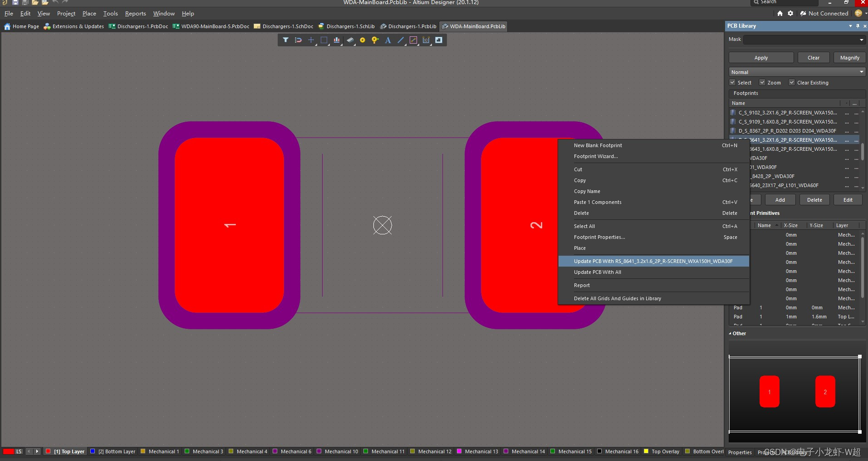Choose Delete All Grids And Guides in Library

[x=653, y=298]
